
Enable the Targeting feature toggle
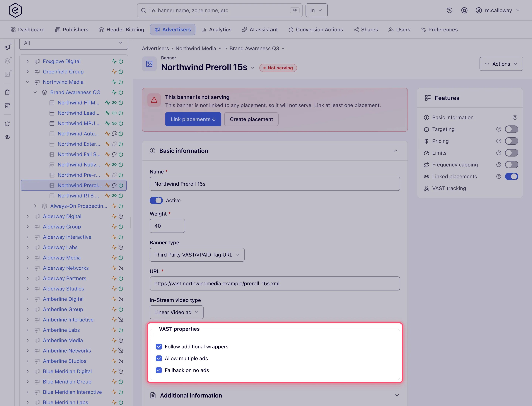(511, 129)
